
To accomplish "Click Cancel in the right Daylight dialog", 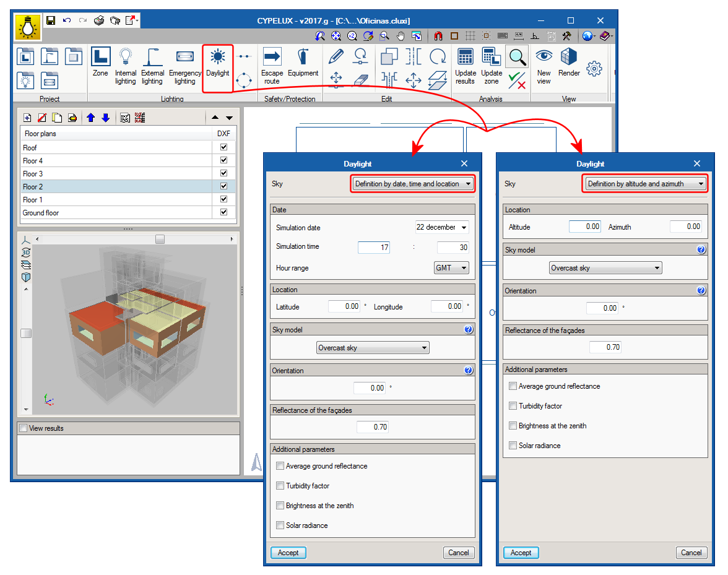I will 691,553.
